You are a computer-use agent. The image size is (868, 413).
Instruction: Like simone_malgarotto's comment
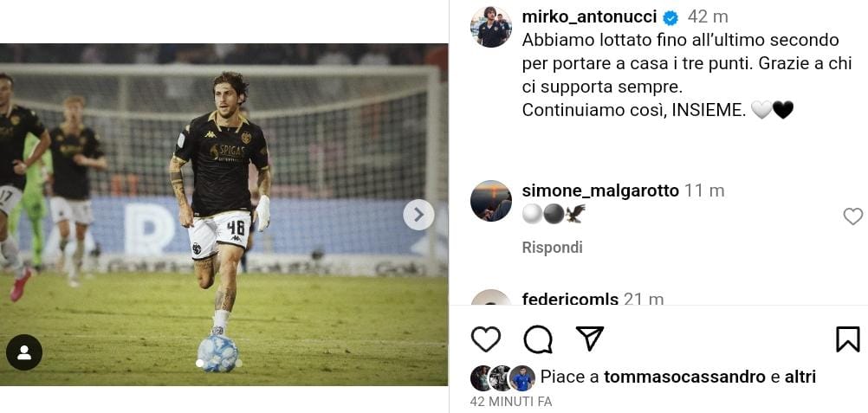tap(852, 216)
